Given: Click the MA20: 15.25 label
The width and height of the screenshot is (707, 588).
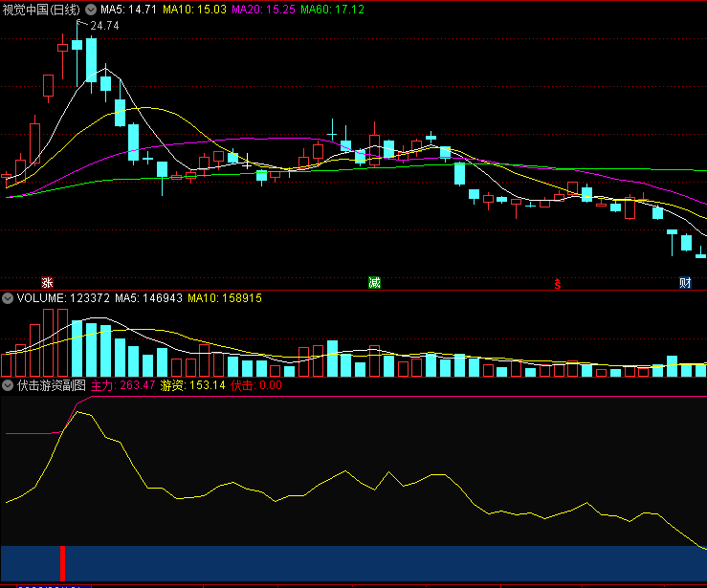Looking at the screenshot, I should point(263,10).
